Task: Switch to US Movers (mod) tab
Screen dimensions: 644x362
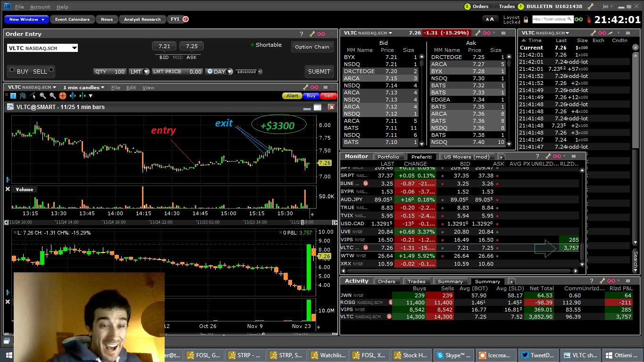Action: coord(467,157)
